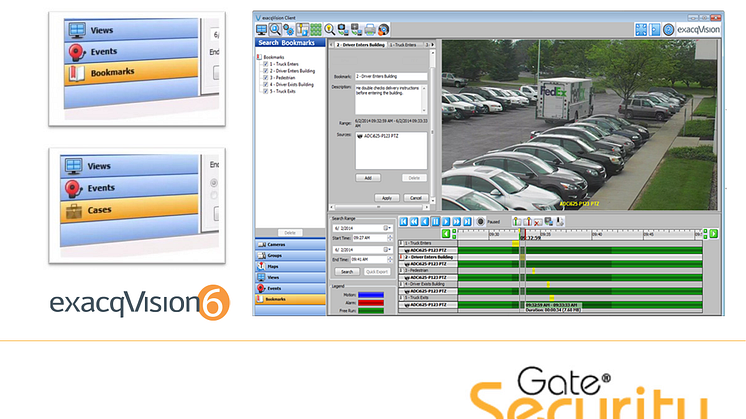Click the Quick Export button

tap(377, 272)
